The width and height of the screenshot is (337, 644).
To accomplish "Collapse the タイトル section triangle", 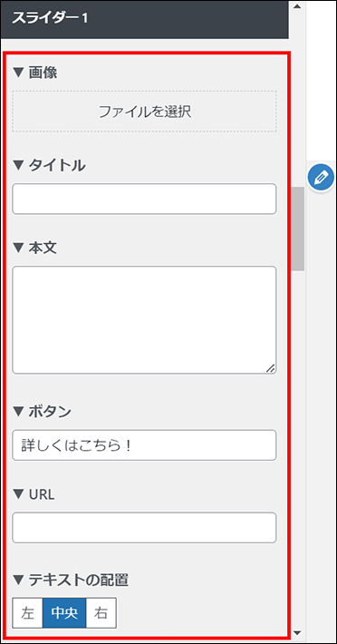I will [x=19, y=165].
